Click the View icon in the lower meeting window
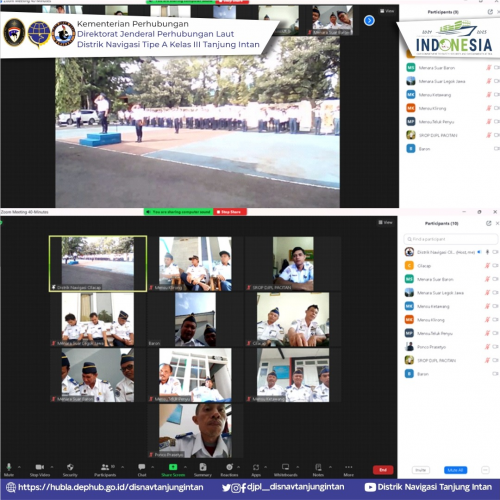This screenshot has width=500, height=500. click(x=385, y=222)
